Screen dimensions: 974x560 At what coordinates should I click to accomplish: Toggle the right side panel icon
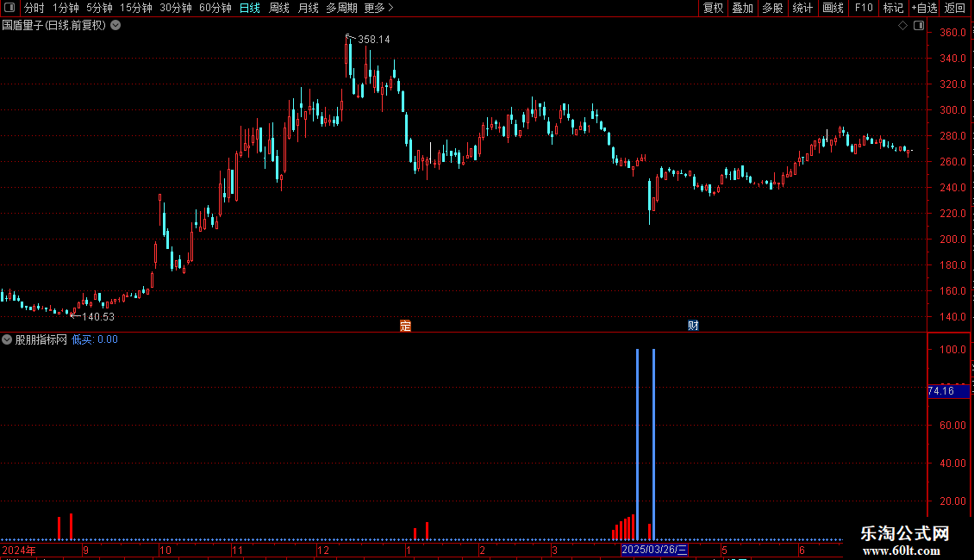pos(919,26)
